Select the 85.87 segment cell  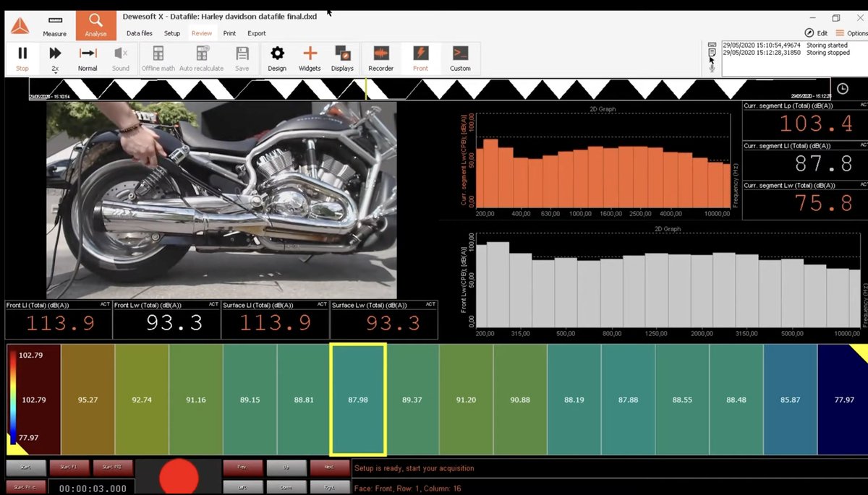pyautogui.click(x=791, y=400)
